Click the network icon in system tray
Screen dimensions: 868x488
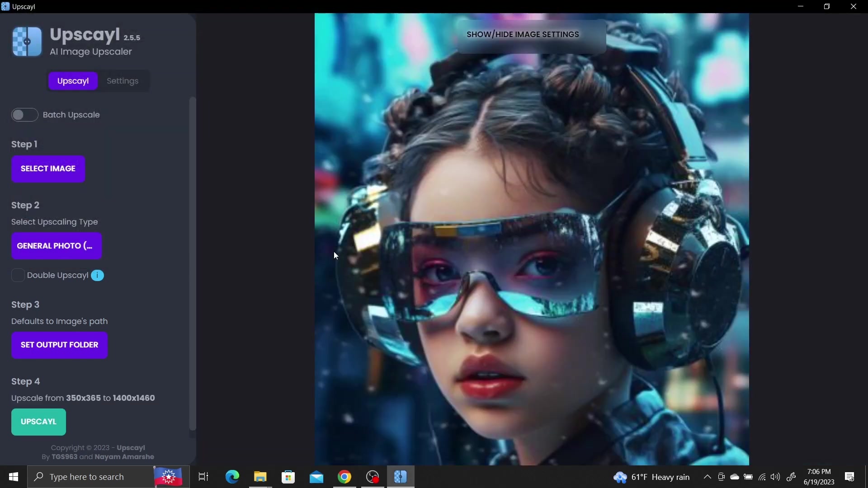(x=762, y=477)
